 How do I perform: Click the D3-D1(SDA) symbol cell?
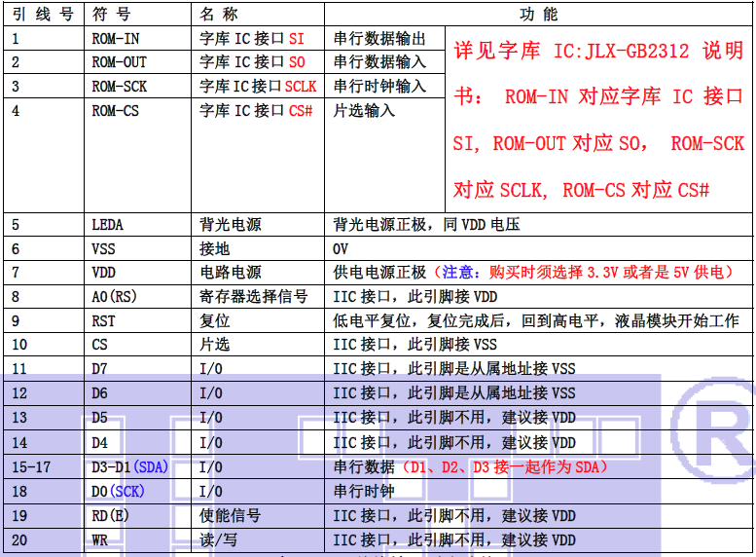tap(129, 467)
